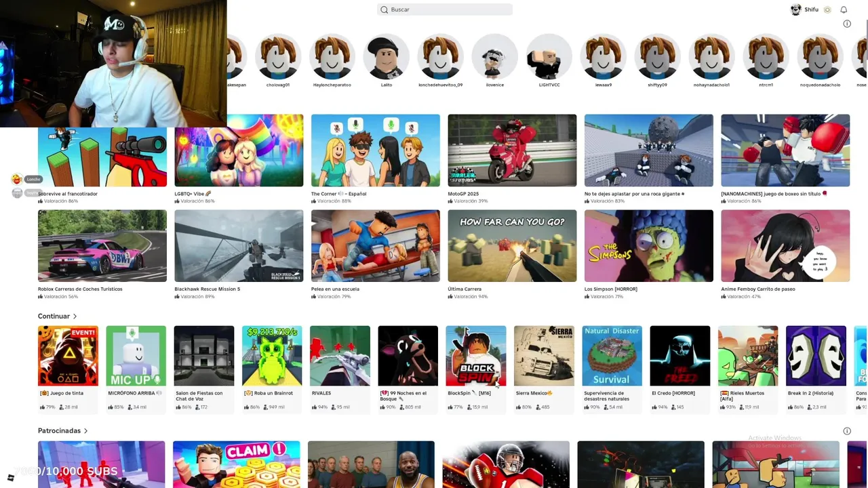Open Anime Femboy Carrito de paseo thumbnail
868x488 pixels.
pos(785,246)
